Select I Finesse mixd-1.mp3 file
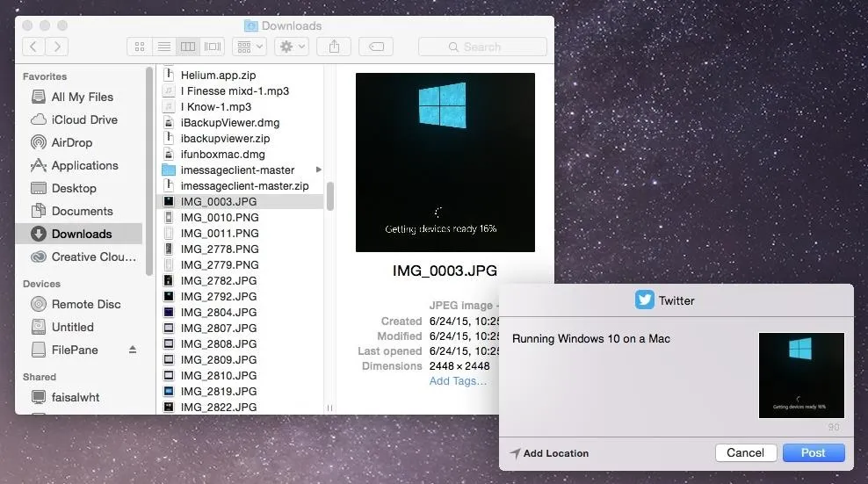Viewport: 868px width, 484px height. [242, 90]
